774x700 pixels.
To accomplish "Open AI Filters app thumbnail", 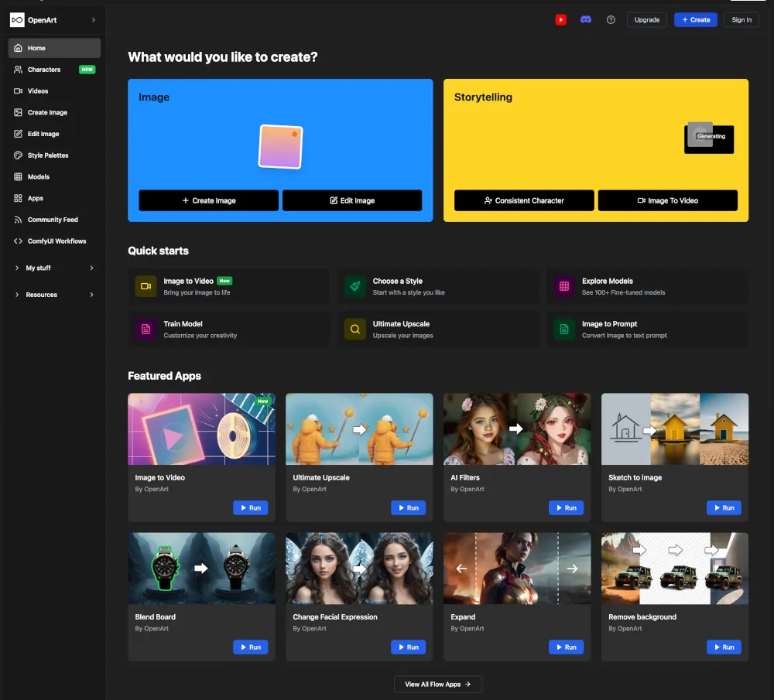I will pos(517,429).
